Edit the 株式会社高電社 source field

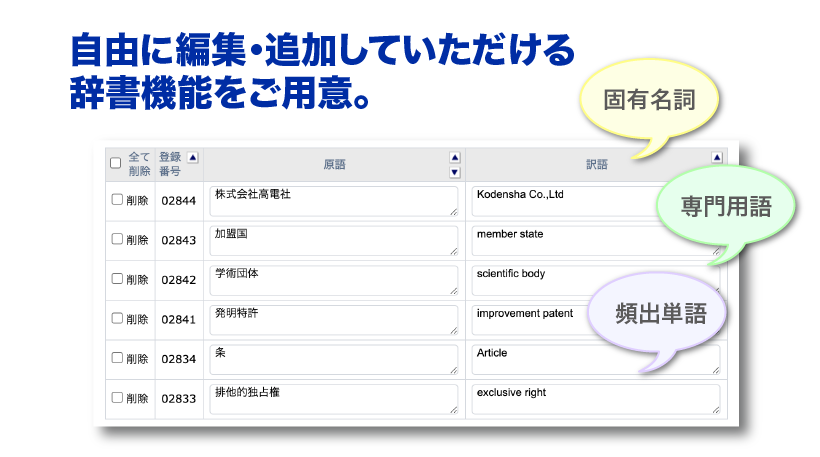pos(334,201)
